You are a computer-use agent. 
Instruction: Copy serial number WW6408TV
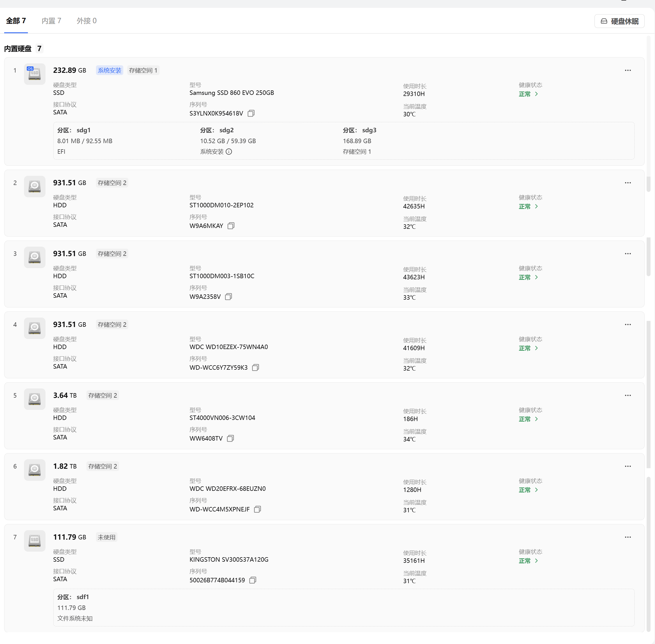pos(230,438)
